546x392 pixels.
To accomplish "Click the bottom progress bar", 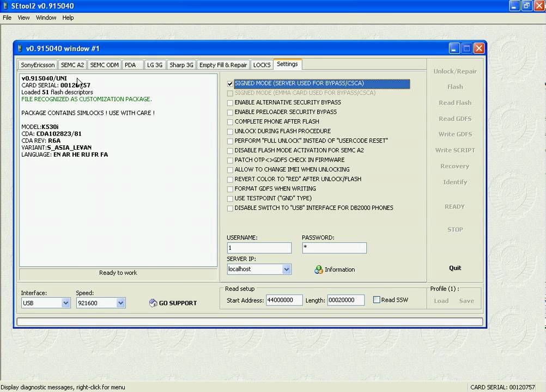I will 250,322.
